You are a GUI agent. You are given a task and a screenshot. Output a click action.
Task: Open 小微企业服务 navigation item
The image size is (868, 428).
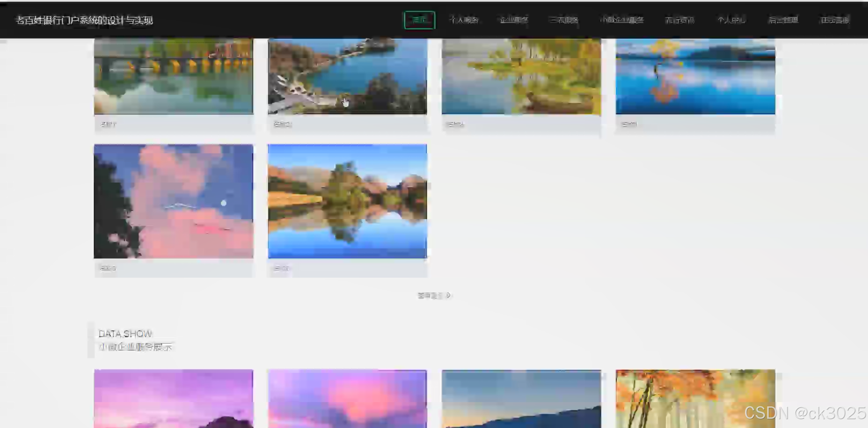click(x=621, y=20)
